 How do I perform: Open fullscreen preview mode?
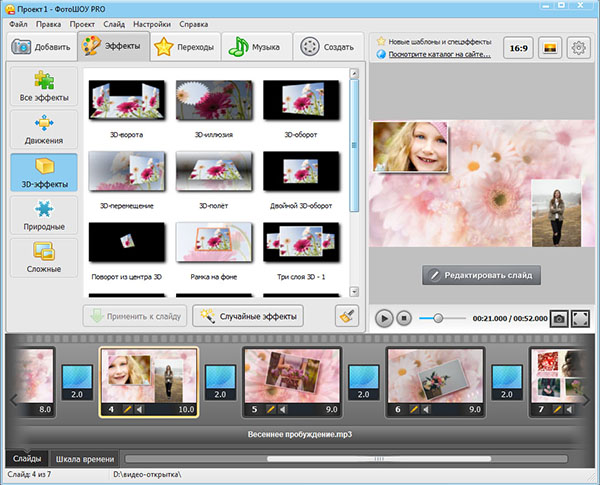pos(581,318)
